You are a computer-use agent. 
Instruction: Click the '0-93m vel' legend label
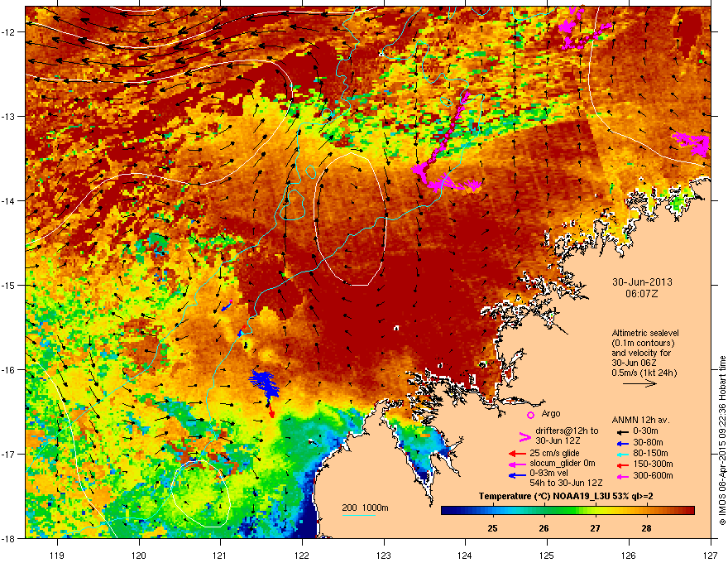[549, 473]
